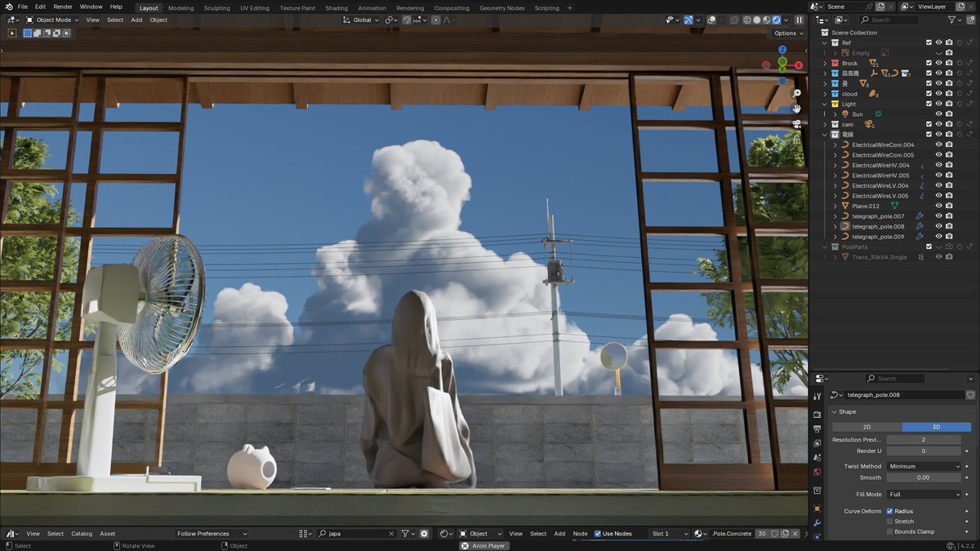This screenshot has height=551, width=980.
Task: Hide Plane.012 with eye icon
Action: [939, 206]
